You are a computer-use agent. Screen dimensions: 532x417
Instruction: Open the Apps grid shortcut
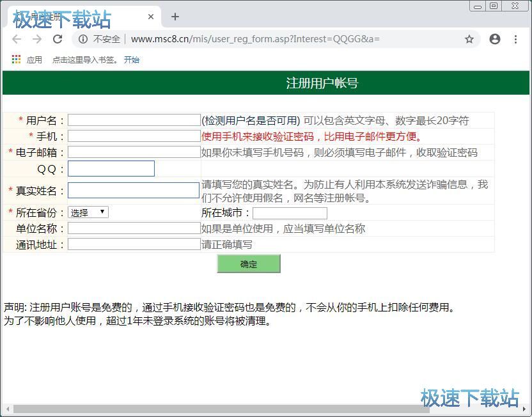(x=16, y=59)
